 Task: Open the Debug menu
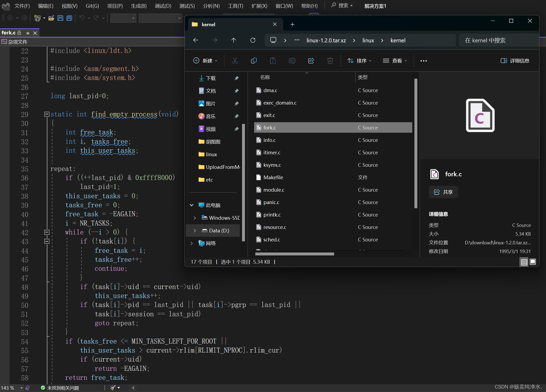(x=163, y=6)
